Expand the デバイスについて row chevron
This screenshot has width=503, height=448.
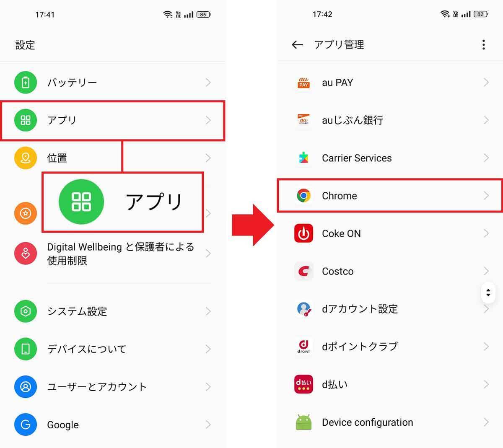[x=208, y=349]
